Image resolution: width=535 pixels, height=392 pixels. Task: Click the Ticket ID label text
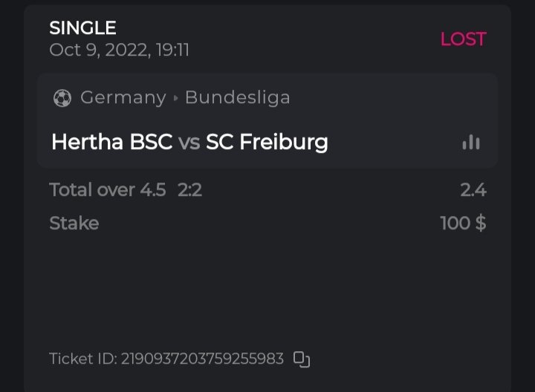click(x=82, y=359)
